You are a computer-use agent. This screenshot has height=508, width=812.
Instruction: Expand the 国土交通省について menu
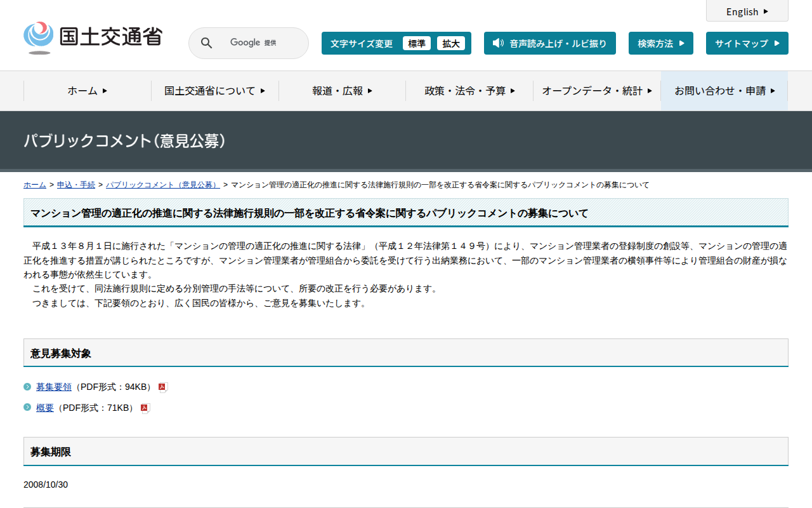pyautogui.click(x=214, y=91)
